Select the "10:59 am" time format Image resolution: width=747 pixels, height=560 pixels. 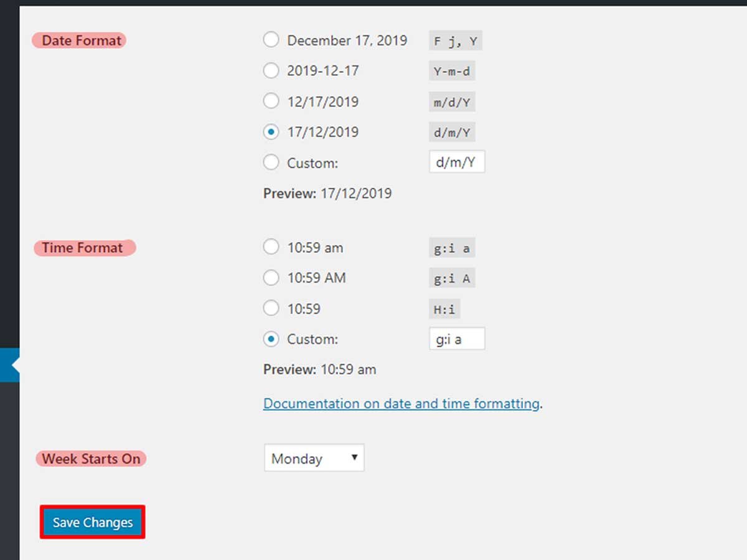tap(271, 246)
